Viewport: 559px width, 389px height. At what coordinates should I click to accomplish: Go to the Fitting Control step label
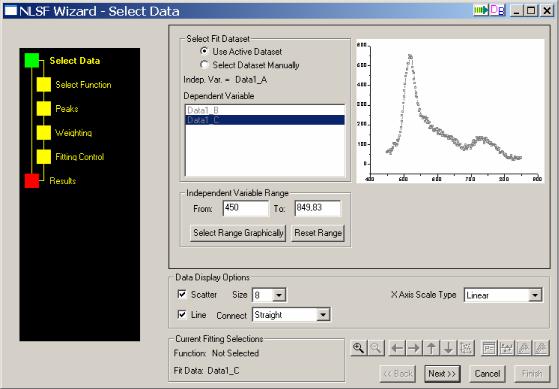(80, 157)
